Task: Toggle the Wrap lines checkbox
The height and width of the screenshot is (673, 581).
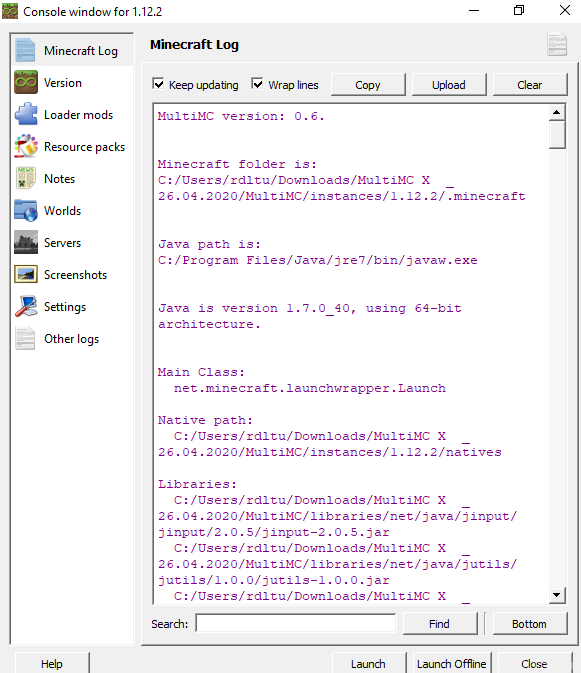Action: (x=257, y=84)
